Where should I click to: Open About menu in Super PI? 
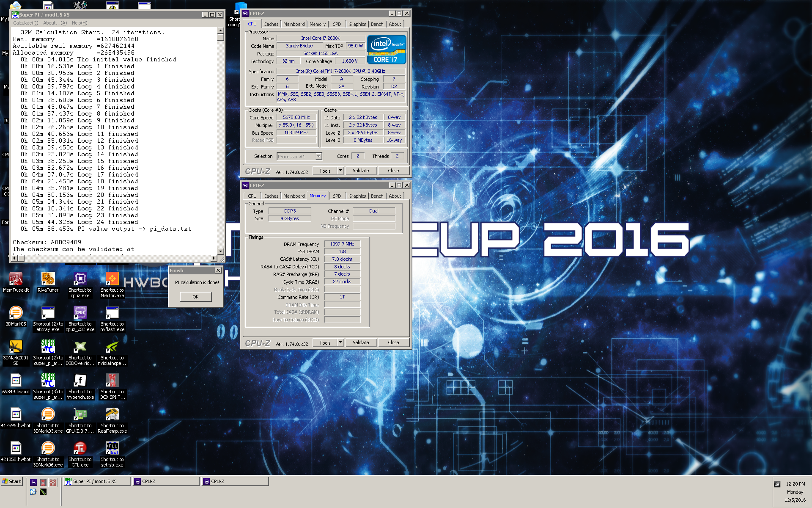pyautogui.click(x=55, y=23)
